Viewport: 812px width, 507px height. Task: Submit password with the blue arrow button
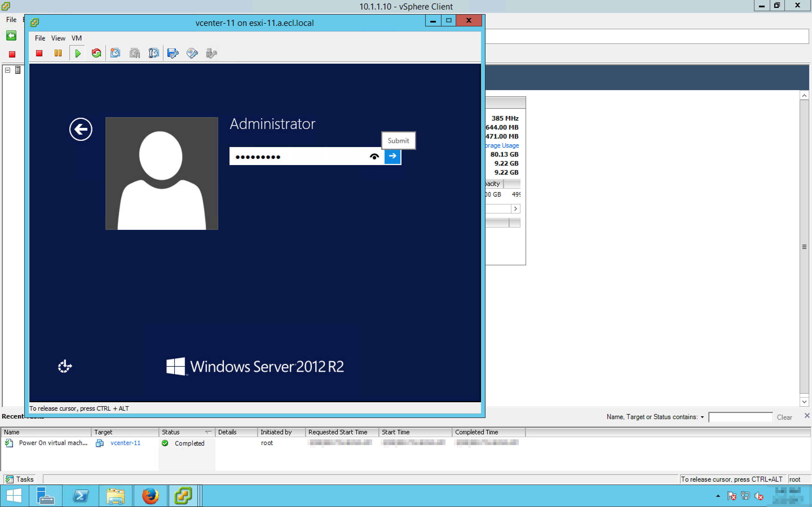coord(392,156)
